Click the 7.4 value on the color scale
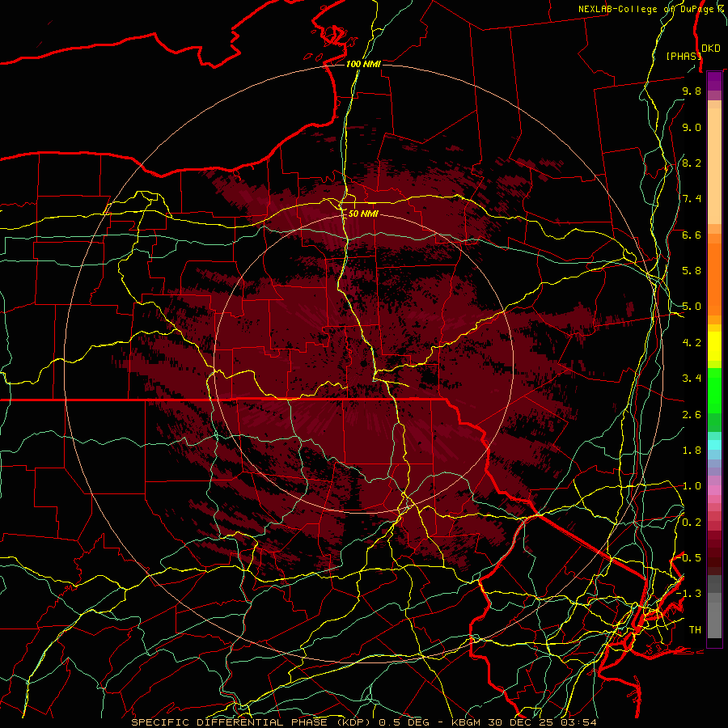 tap(692, 199)
